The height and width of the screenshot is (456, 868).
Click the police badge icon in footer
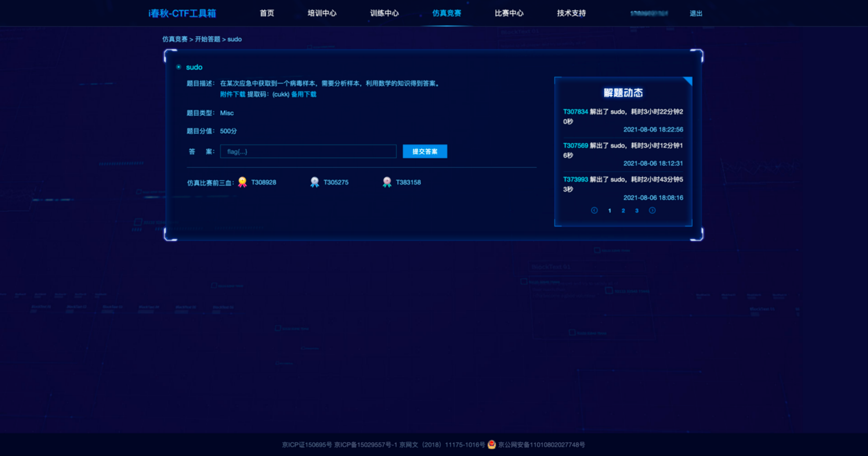pyautogui.click(x=492, y=445)
